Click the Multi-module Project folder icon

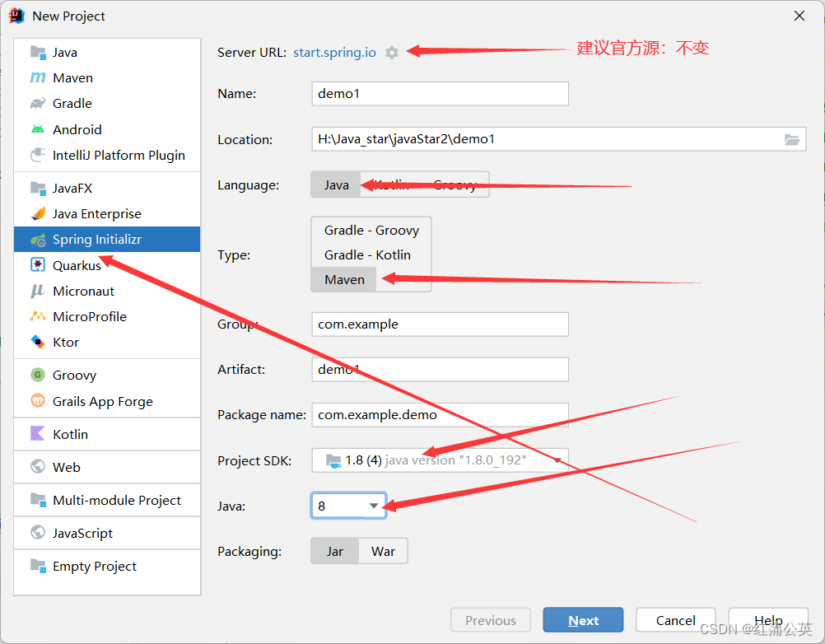click(x=38, y=499)
